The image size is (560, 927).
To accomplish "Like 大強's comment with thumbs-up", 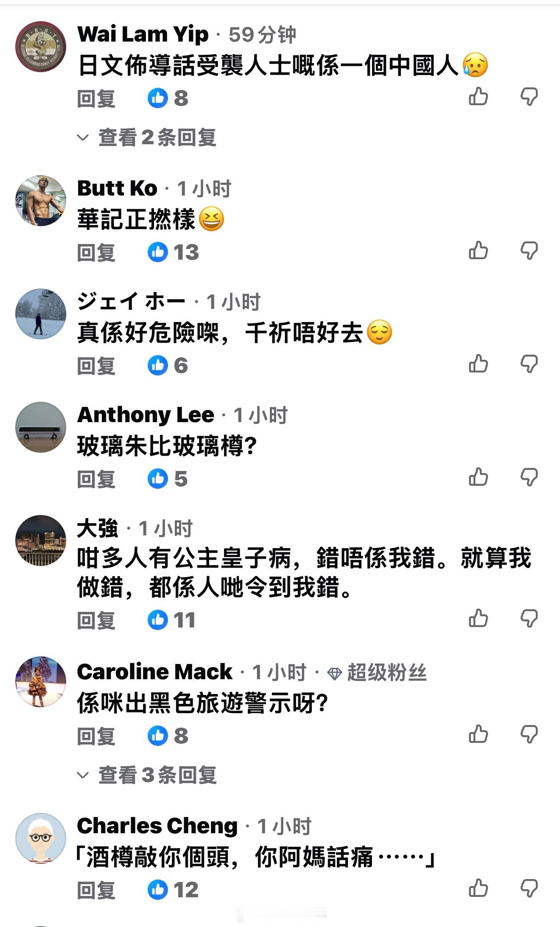I will pyautogui.click(x=478, y=619).
